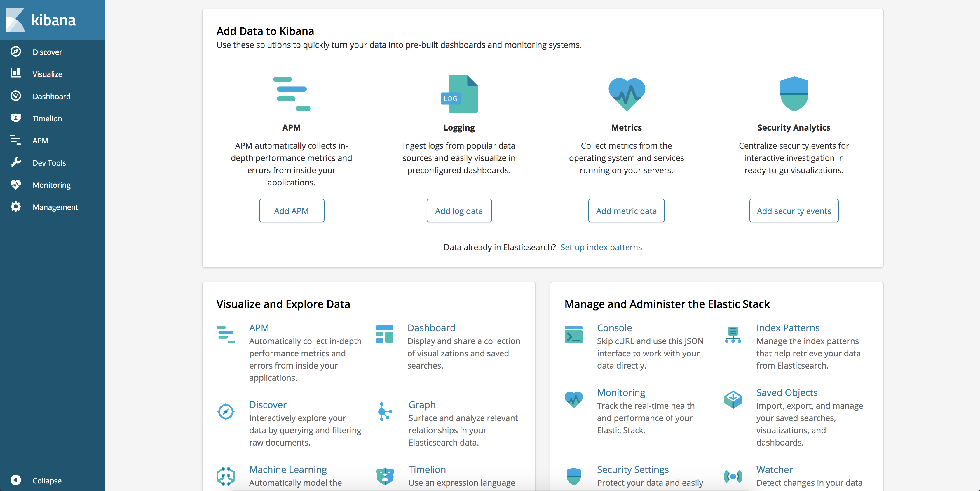Open the APM link in Visualize section
Image resolution: width=980 pixels, height=491 pixels.
tap(259, 328)
